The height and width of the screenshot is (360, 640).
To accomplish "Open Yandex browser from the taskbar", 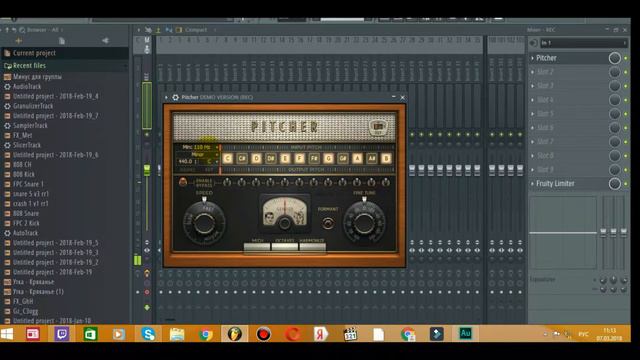I will (321, 334).
